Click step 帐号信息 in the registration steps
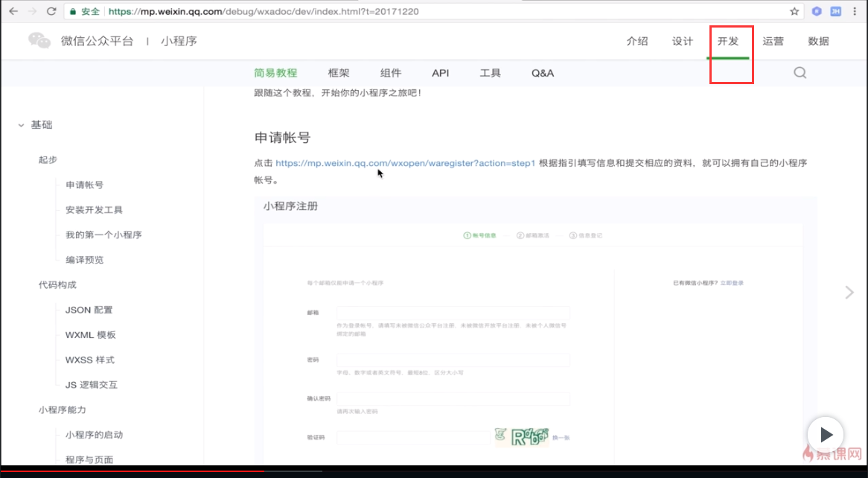868x478 pixels. (x=479, y=235)
